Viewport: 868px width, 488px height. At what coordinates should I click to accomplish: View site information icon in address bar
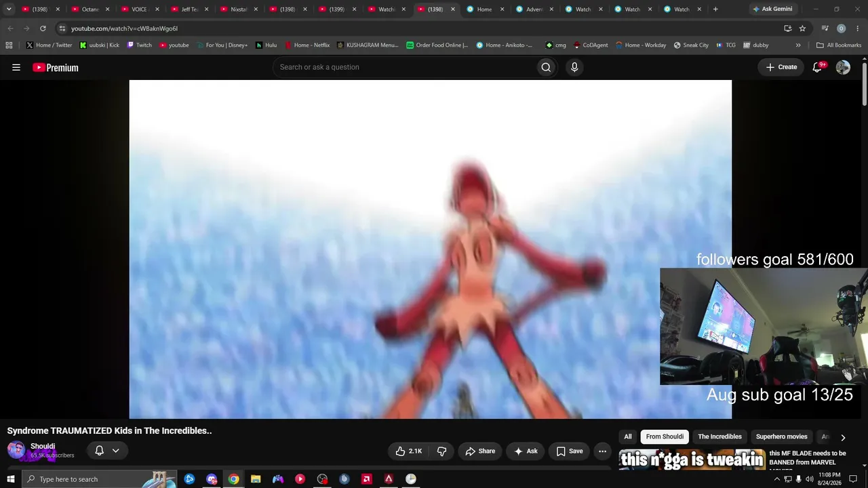[x=62, y=28]
